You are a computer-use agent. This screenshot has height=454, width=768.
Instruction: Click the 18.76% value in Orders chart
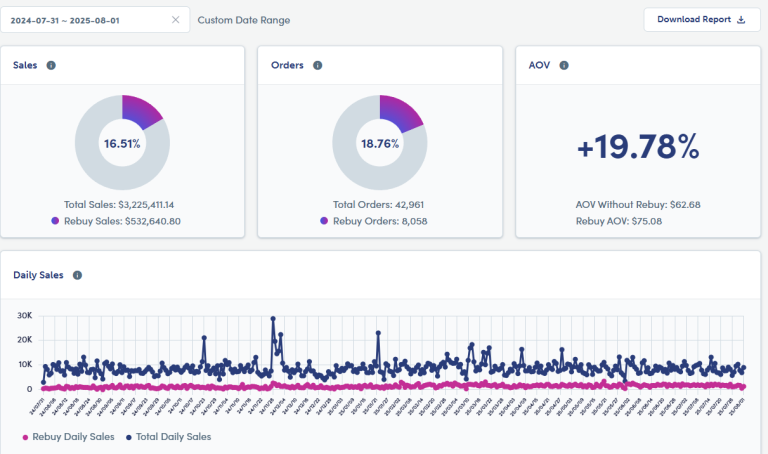[380, 143]
